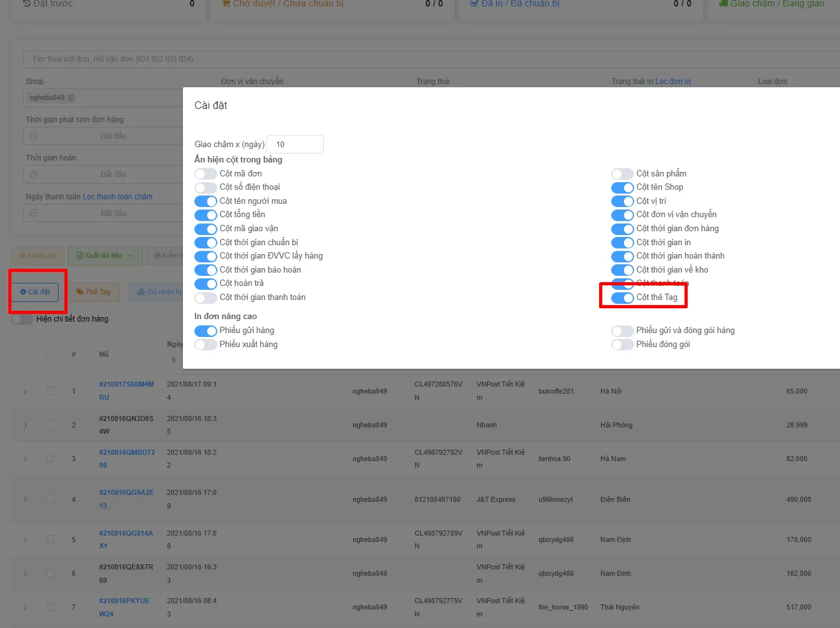This screenshot has width=840, height=628.
Task: Click Bắt đầu field under Thời gian phát sinh đơn hàng
Action: point(113,136)
